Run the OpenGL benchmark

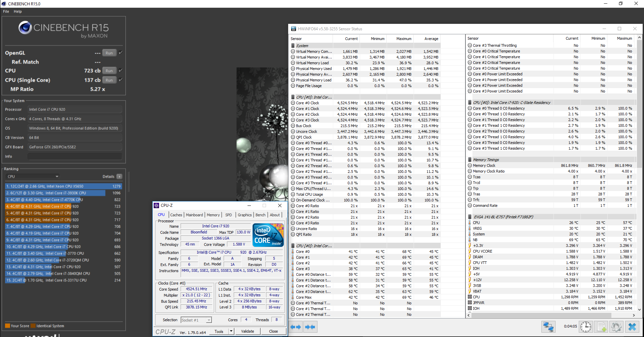109,53
